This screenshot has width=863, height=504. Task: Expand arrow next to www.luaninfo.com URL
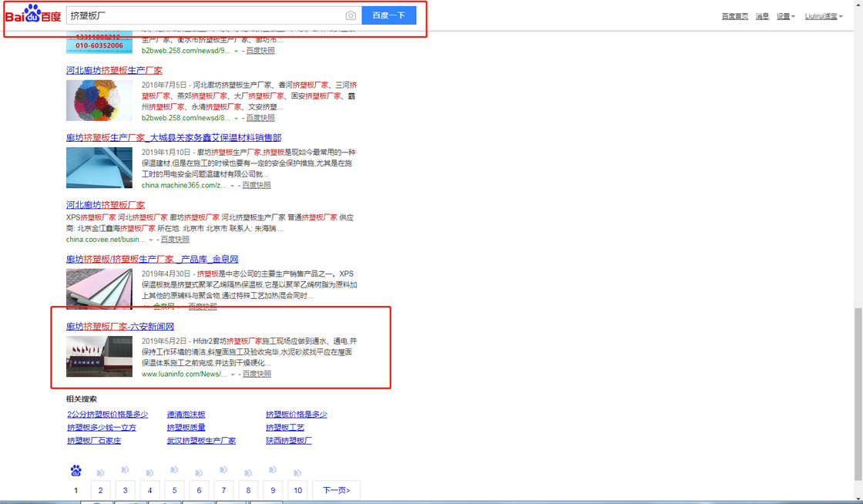(x=233, y=375)
